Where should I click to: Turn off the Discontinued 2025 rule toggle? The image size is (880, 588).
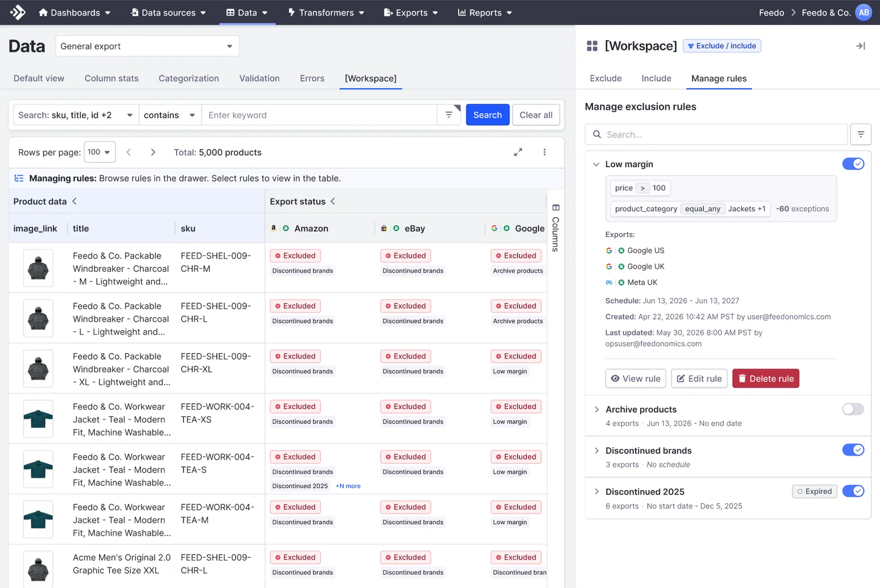(x=853, y=491)
